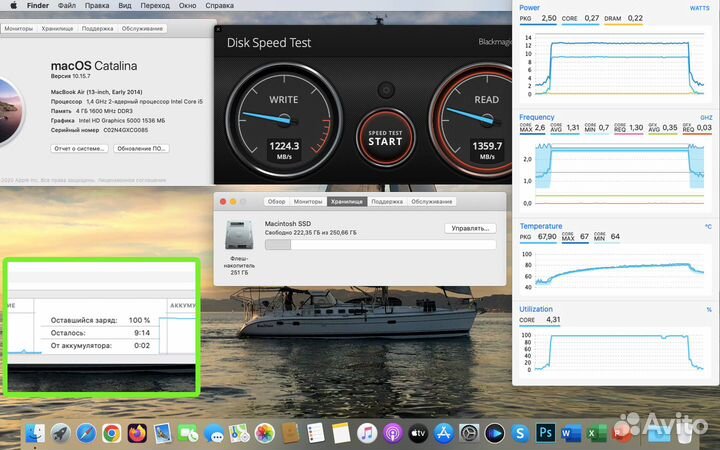Viewport: 720px width, 450px height.
Task: Launch Podcasts from the Dock
Action: pyautogui.click(x=393, y=433)
